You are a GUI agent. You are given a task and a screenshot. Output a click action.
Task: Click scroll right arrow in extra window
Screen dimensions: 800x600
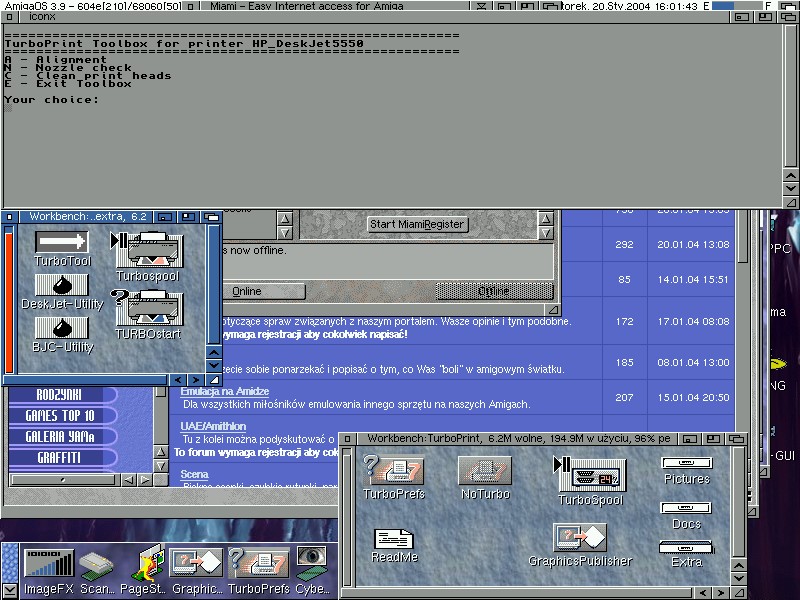[196, 380]
